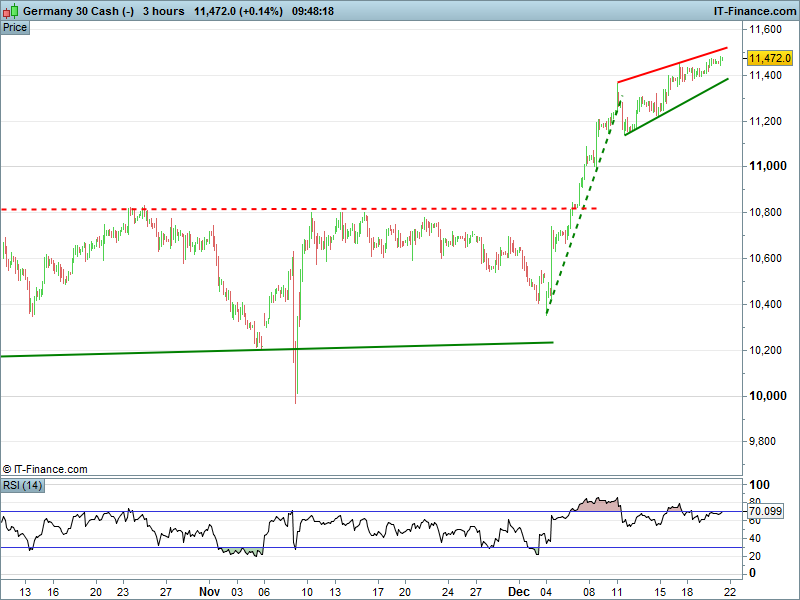
Task: Click the bold 10,000 price axis label
Action: click(767, 396)
